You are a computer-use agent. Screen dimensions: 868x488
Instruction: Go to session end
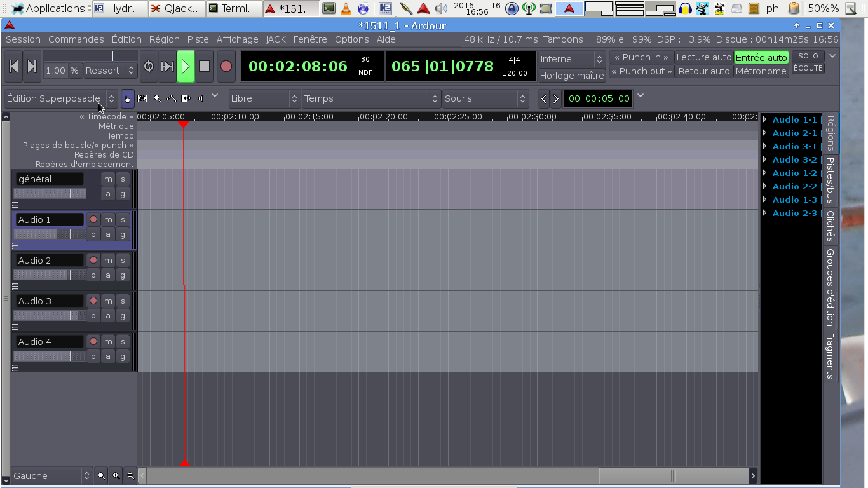[x=32, y=66]
